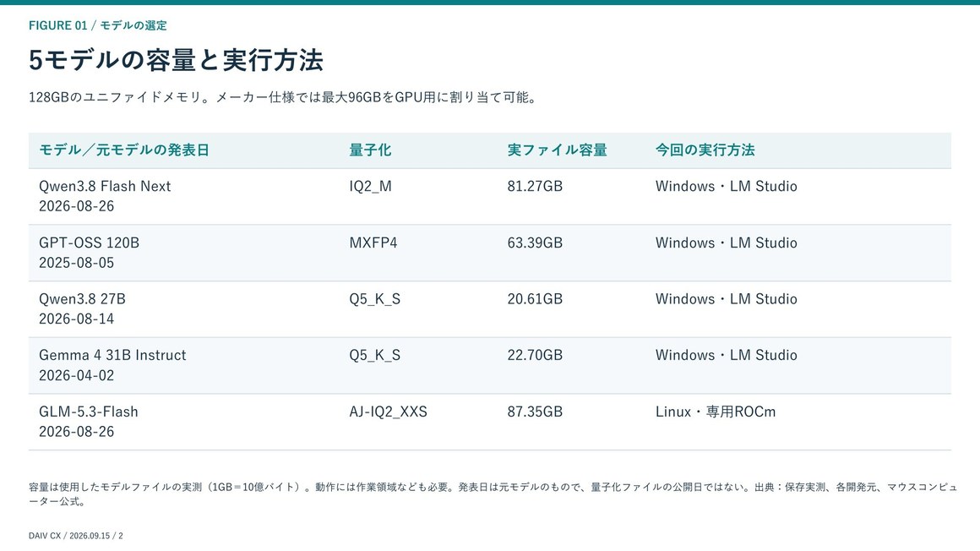Click the '実ファイル容量' column header
Viewport: 980px width, 551px height.
pos(557,150)
